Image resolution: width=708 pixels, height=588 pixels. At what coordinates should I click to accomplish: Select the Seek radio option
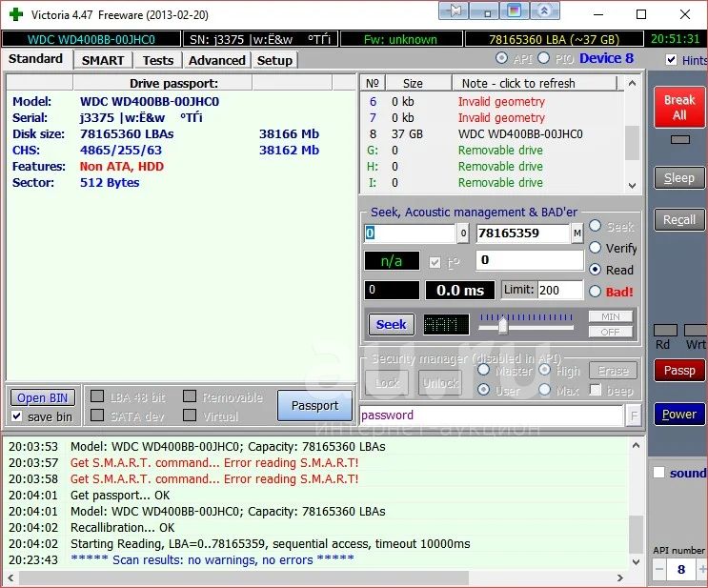(x=596, y=226)
